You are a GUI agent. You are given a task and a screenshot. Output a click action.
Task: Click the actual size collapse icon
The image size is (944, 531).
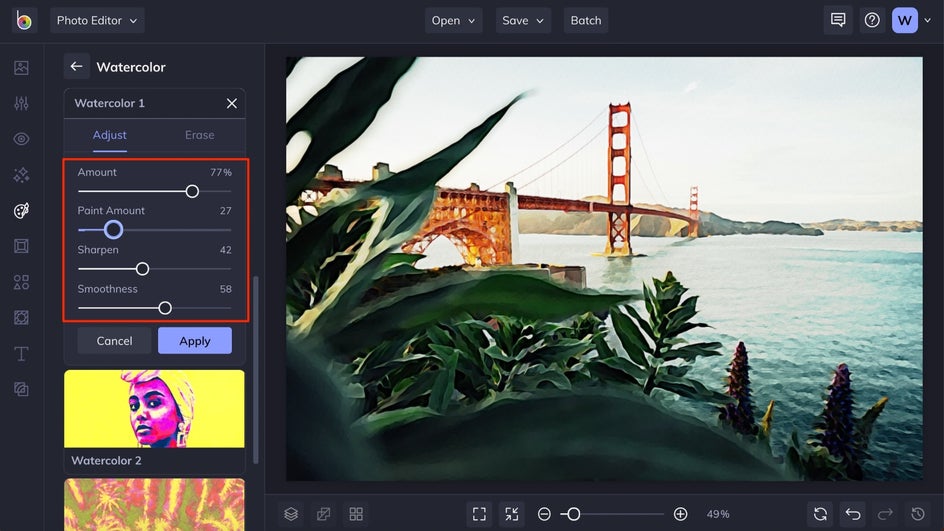(x=512, y=514)
